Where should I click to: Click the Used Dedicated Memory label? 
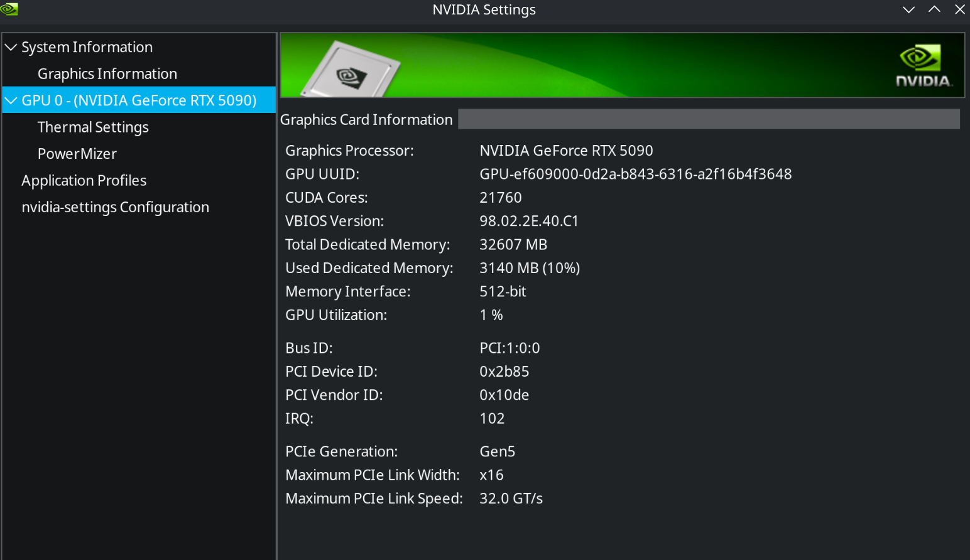point(369,268)
